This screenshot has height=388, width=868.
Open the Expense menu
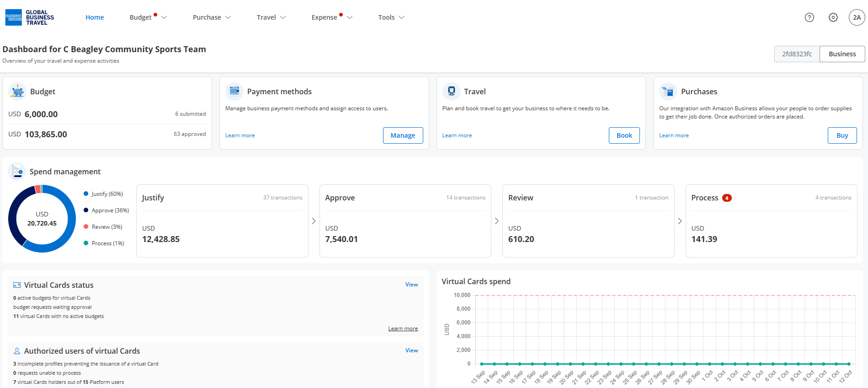[x=324, y=17]
